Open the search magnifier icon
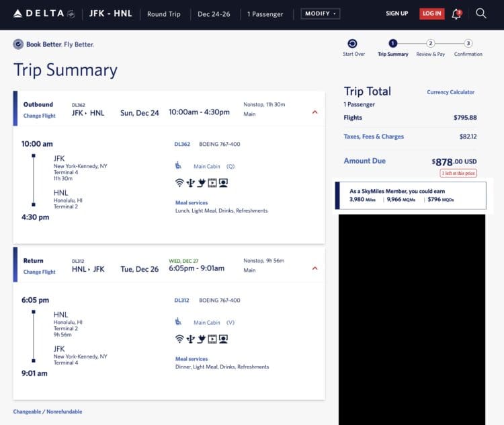Screen dimensions: 504x425 pyautogui.click(x=481, y=13)
